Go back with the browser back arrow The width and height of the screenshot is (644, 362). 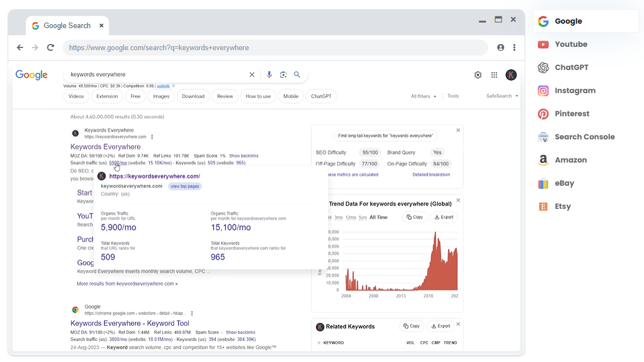click(x=20, y=48)
